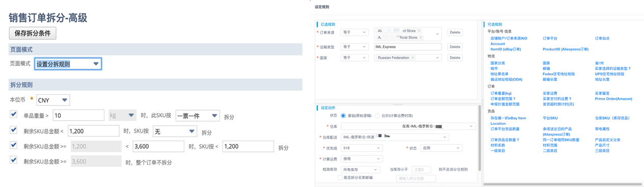The image size is (644, 187).
Task: Click the 当库存小于 number field
Action: click(421, 169)
